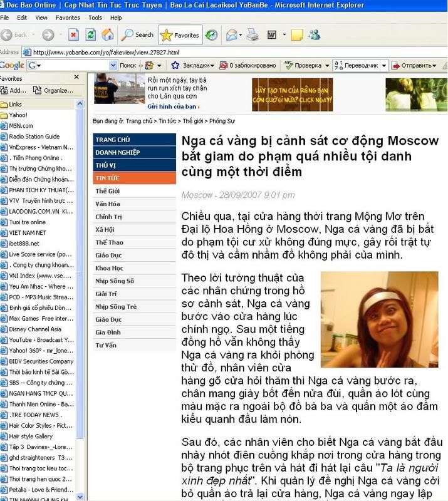The width and height of the screenshot is (448, 501).
Task: Click the Отправить send button
Action: (x=414, y=65)
